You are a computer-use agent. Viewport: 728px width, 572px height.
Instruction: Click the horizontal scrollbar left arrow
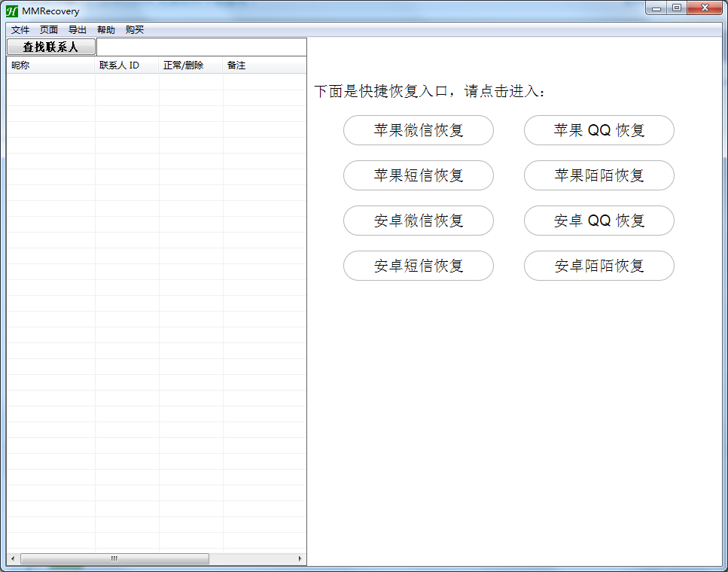(13, 558)
